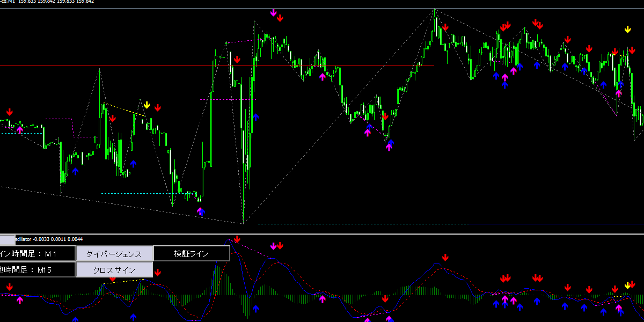Screen dimensions: 644x322
Task: Click the red down arrow at oscillator's highest peak
Action: pyautogui.click(x=237, y=239)
